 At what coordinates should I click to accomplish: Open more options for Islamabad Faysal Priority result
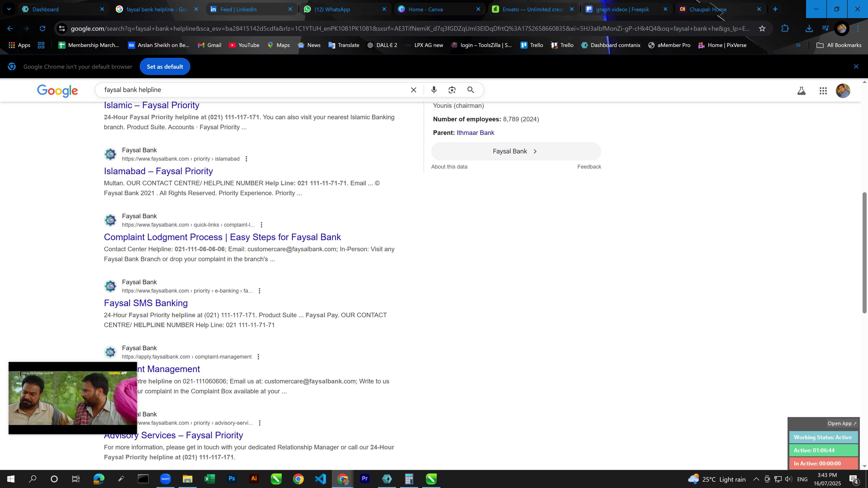click(x=246, y=159)
